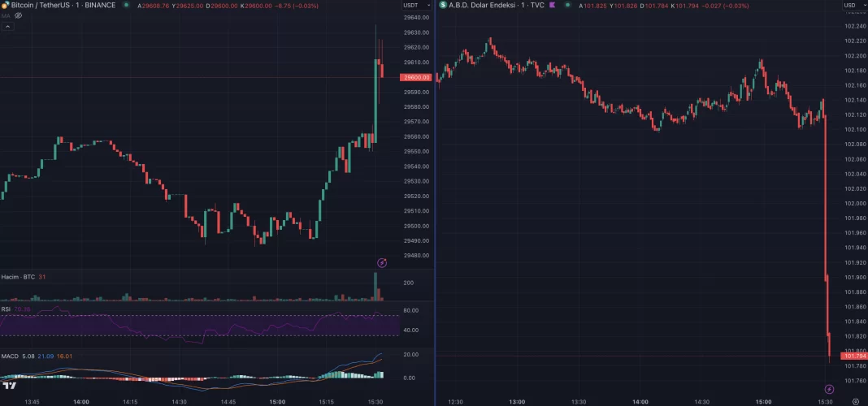
Task: Toggle MA indicator visibility eye icon
Action: 18,15
